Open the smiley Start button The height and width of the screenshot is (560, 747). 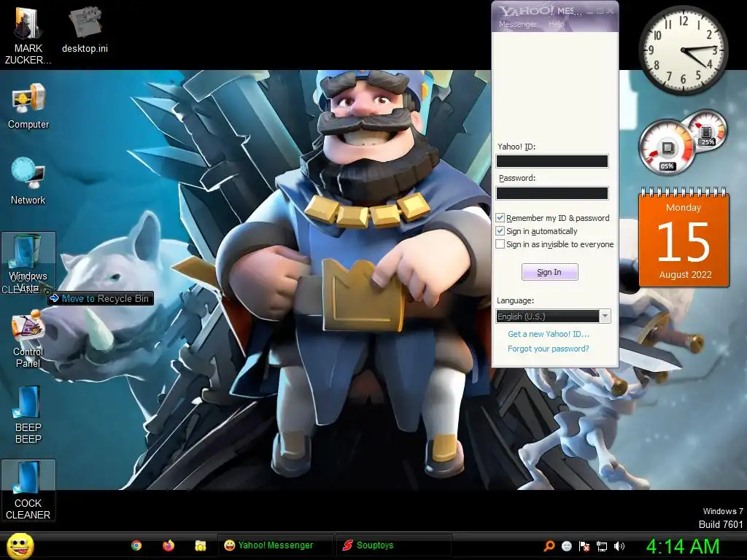(x=20, y=545)
